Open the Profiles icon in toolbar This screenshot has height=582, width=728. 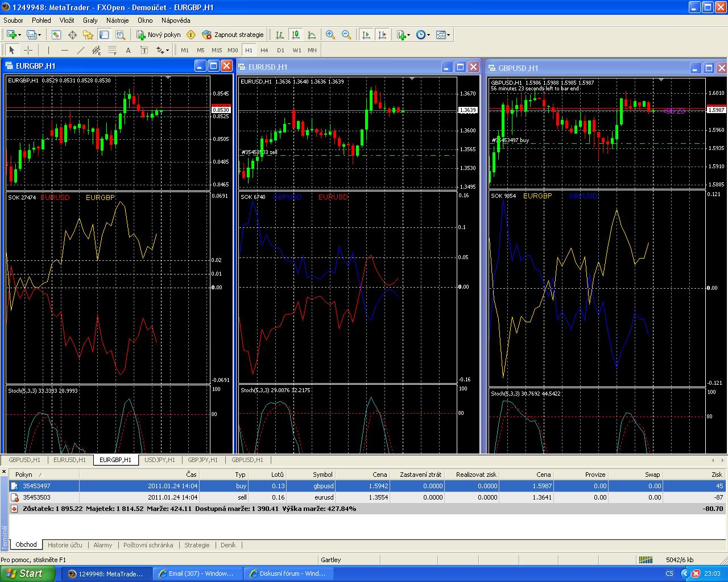coord(31,35)
